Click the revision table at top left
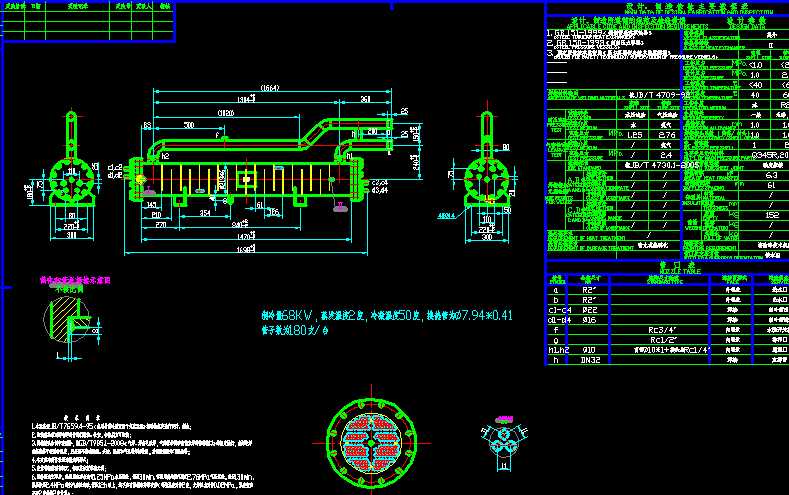 88,21
